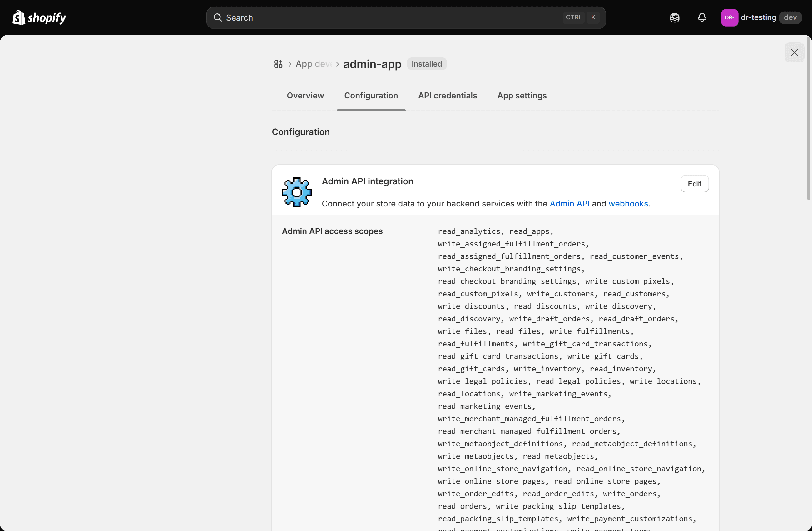Image resolution: width=812 pixels, height=531 pixels.
Task: Click the CTRL shortcut key hint
Action: [573, 17]
